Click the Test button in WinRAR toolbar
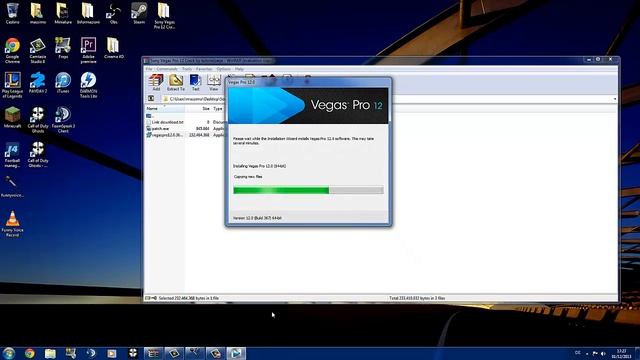Image resolution: width=640 pixels, height=360 pixels. click(x=196, y=82)
